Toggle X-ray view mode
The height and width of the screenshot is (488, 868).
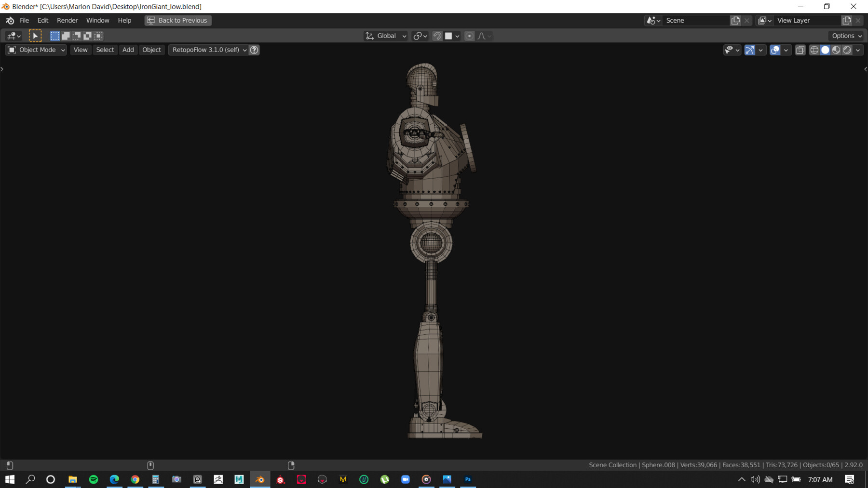tap(800, 50)
